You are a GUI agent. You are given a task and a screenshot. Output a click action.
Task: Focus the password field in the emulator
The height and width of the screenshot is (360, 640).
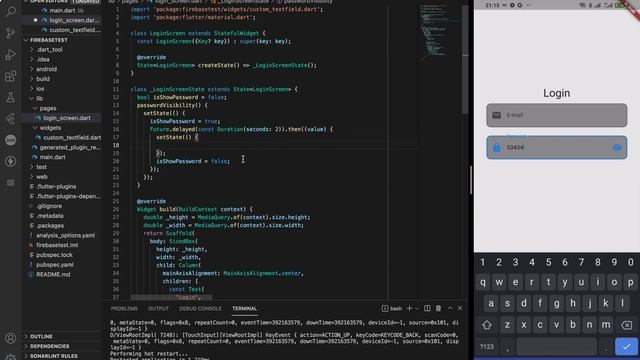coord(556,147)
